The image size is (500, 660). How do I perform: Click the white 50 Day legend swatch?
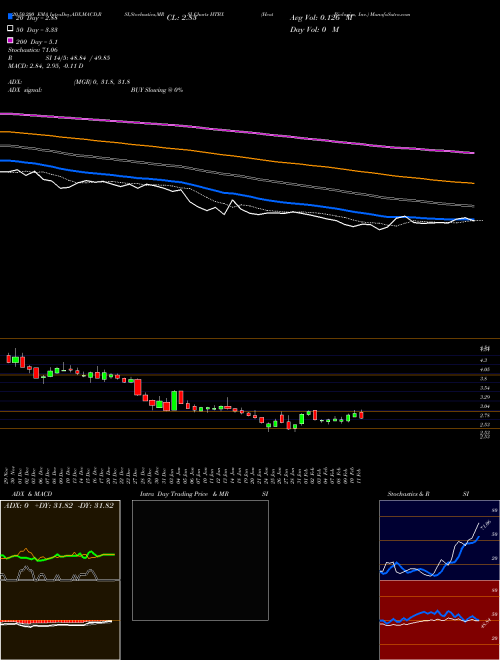click(10, 29)
